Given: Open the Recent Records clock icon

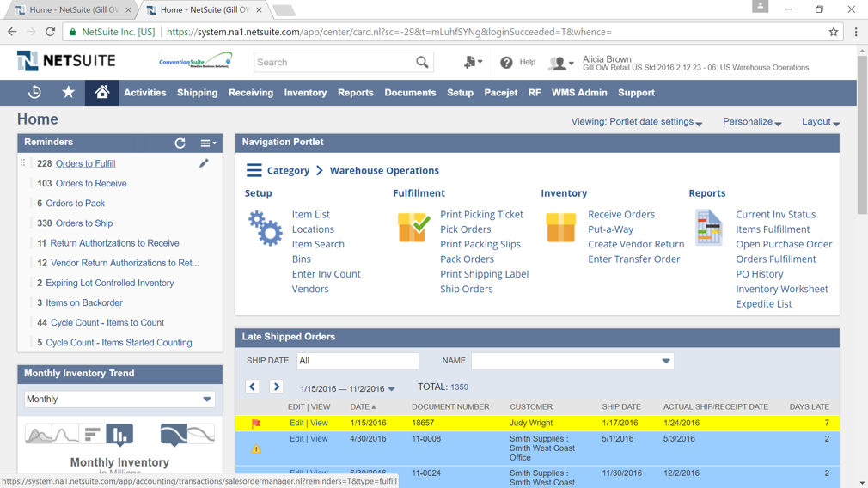Looking at the screenshot, I should (x=34, y=93).
